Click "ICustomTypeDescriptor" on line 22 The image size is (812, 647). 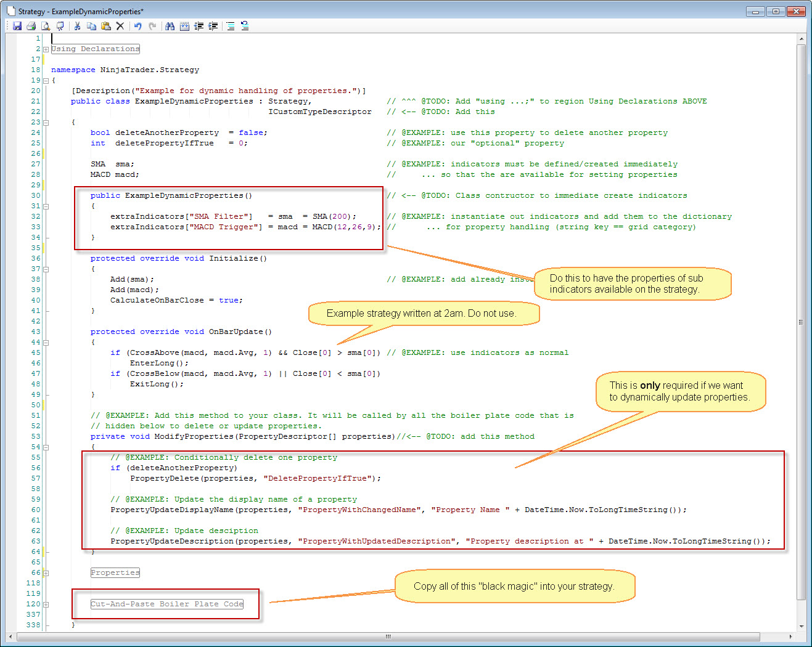[x=320, y=112]
